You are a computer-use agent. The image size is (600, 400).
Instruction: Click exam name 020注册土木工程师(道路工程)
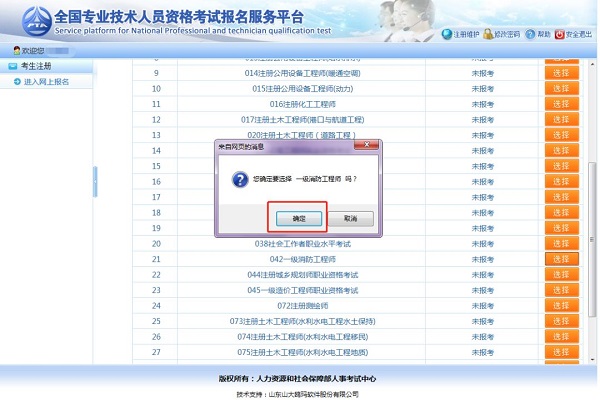[302, 135]
